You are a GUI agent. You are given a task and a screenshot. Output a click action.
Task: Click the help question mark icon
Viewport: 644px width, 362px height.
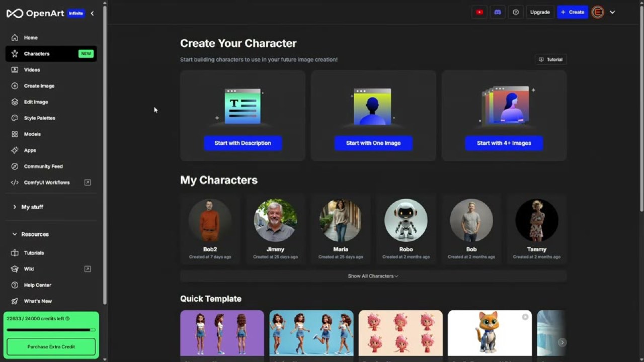516,12
